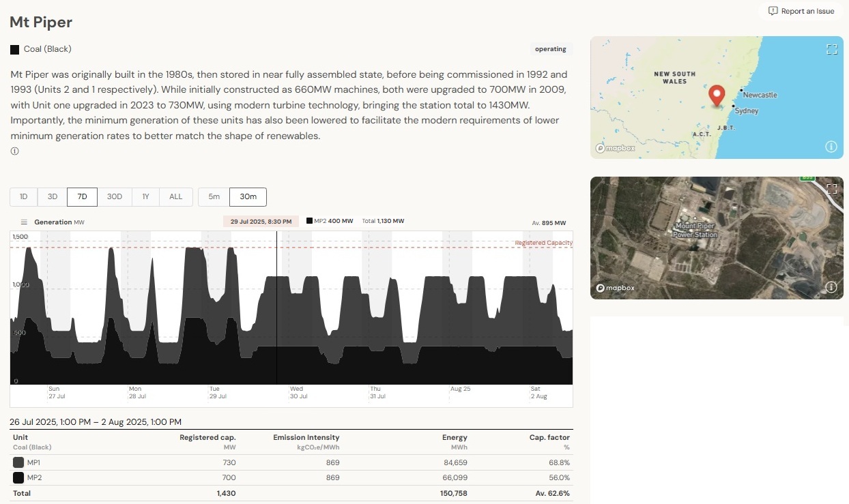The height and width of the screenshot is (504, 849).
Task: Expand the location map to fullscreen
Action: pyautogui.click(x=831, y=49)
